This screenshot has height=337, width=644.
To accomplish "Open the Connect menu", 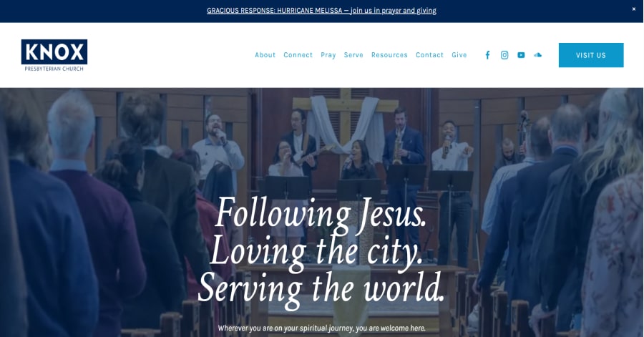I will coord(298,55).
